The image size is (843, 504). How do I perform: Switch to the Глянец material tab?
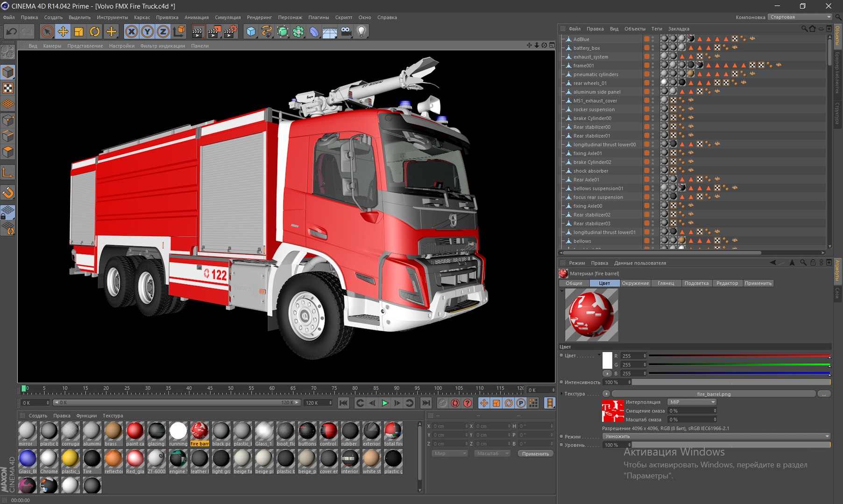pos(666,283)
